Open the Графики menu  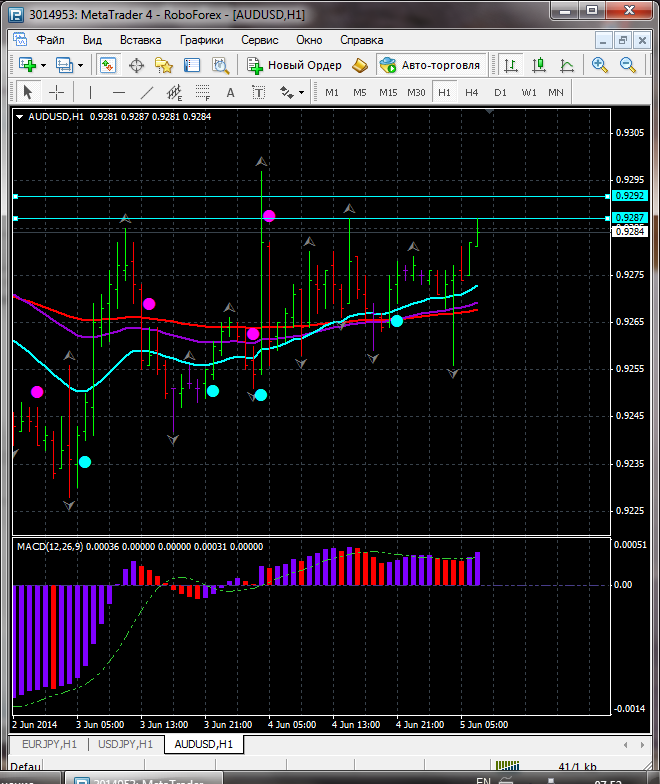tap(201, 40)
